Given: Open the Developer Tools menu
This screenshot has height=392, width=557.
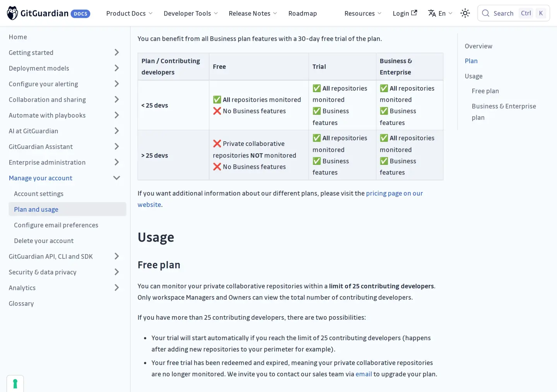Looking at the screenshot, I should tap(191, 13).
